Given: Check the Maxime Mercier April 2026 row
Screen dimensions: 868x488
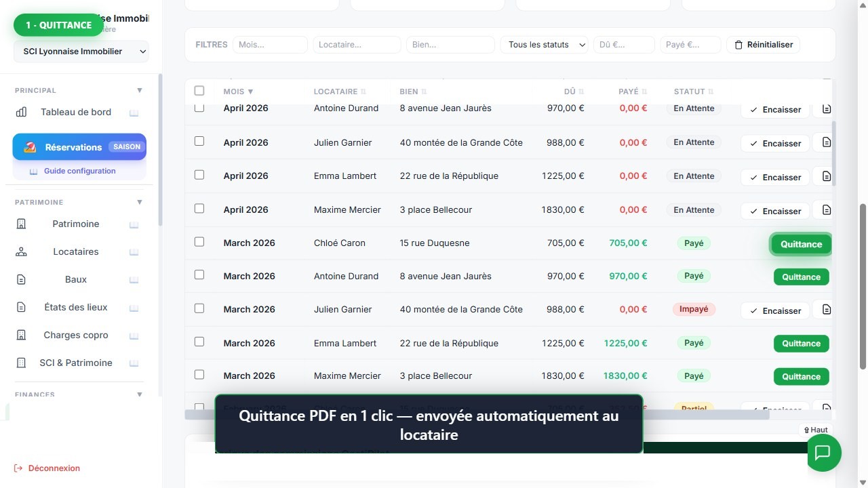Looking at the screenshot, I should tap(199, 208).
